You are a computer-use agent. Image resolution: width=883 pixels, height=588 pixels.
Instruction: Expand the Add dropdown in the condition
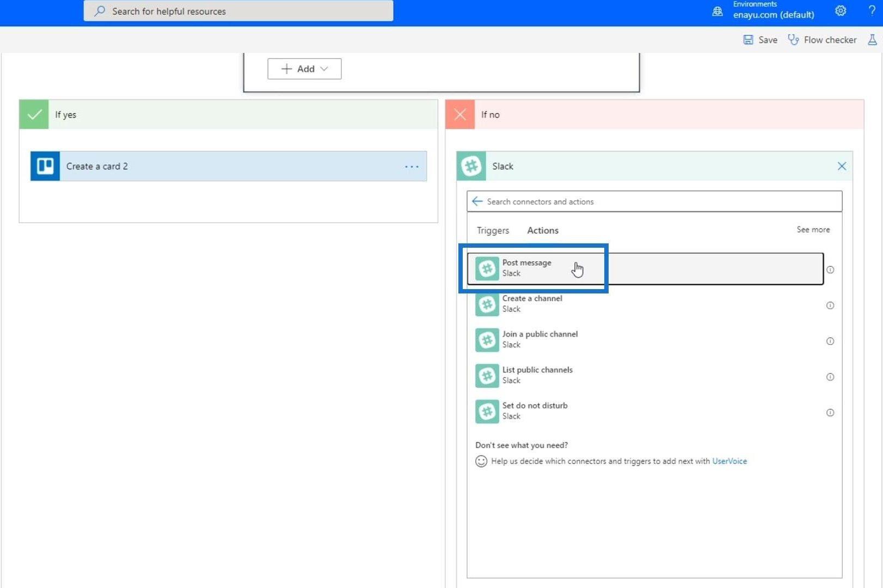click(x=304, y=69)
